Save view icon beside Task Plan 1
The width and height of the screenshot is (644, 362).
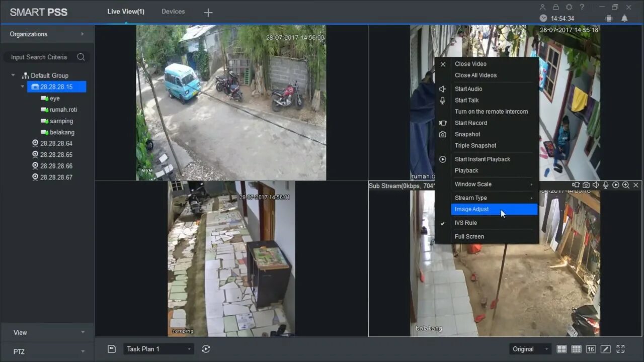point(112,349)
